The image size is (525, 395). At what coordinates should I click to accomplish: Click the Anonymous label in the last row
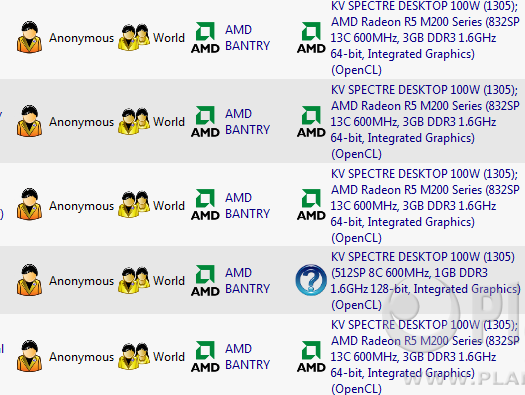[x=81, y=357]
